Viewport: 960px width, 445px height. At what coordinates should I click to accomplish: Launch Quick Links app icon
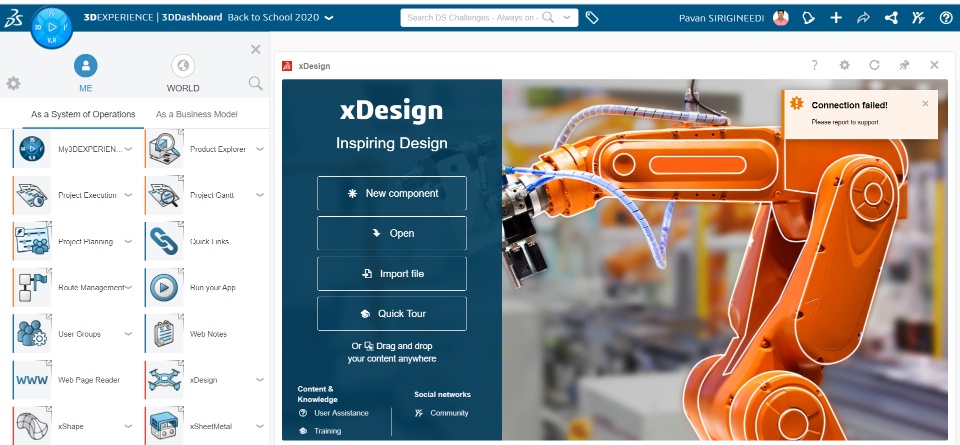tap(164, 241)
